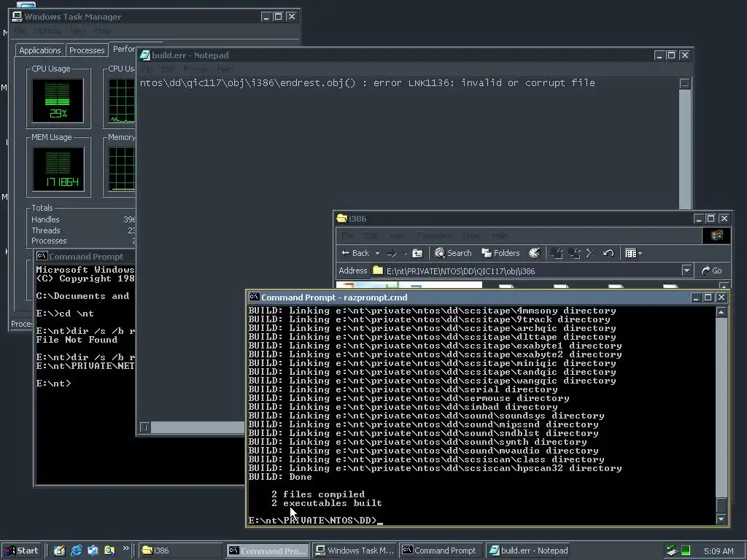Open Format menu in build.err Notepad
The image size is (747, 560).
pos(196,69)
